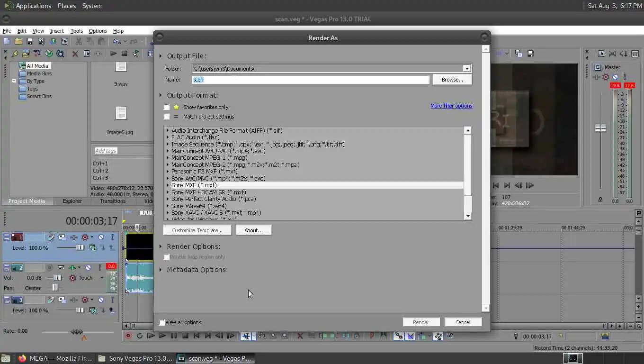Switch to the Transitions tab
Screen dimensions: 644x364
113,201
